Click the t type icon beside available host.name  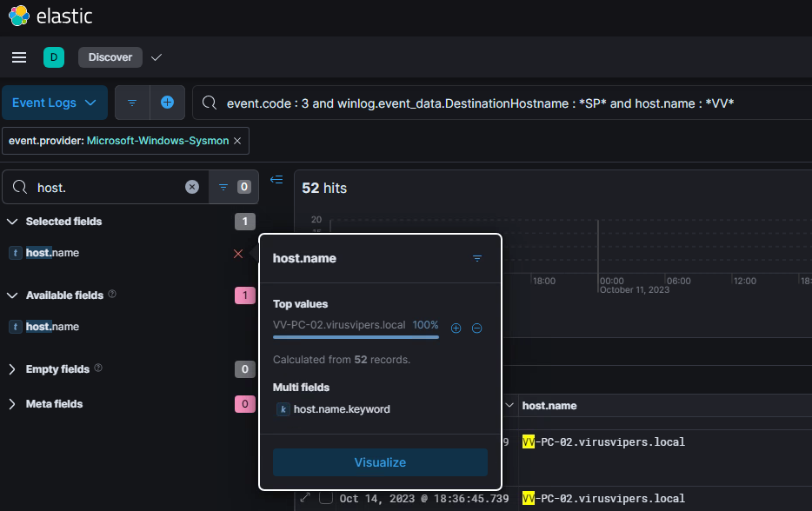click(x=16, y=327)
